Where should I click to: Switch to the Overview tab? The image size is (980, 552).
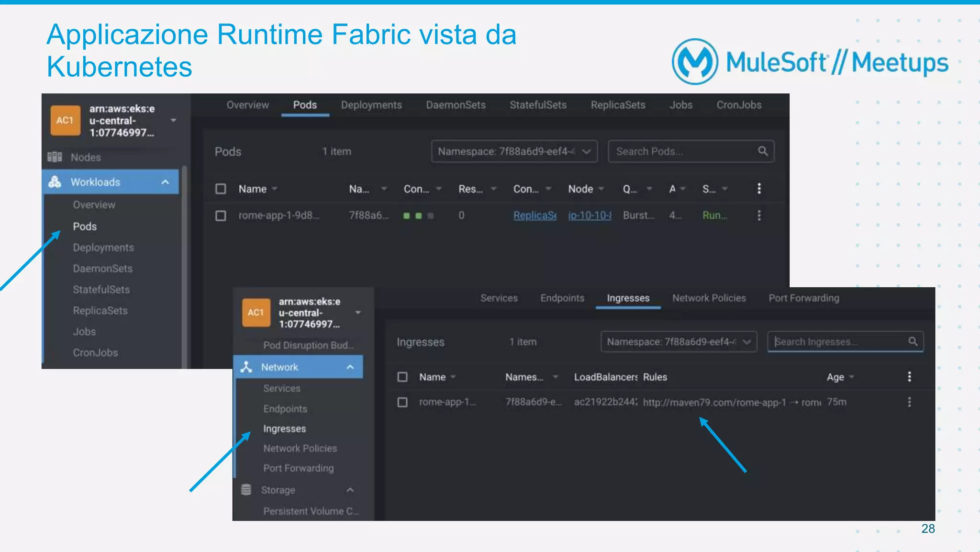(x=248, y=105)
